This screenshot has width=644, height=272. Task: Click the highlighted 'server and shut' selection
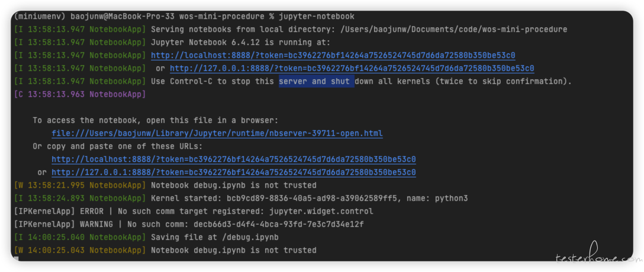[317, 81]
